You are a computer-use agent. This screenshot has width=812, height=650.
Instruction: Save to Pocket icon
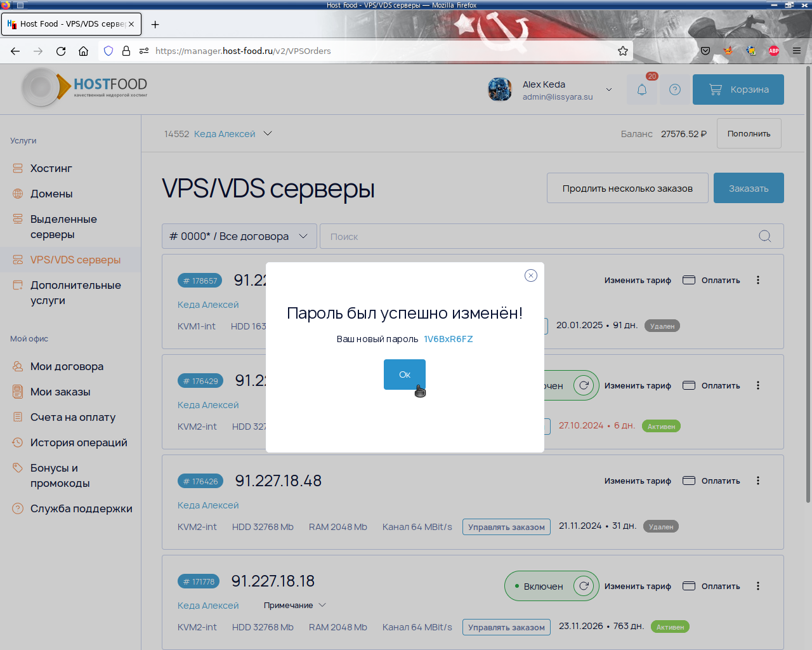[705, 51]
